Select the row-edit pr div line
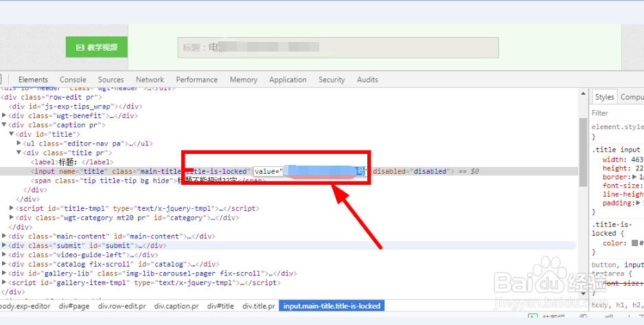Image resolution: width=644 pixels, height=325 pixels. [51, 98]
